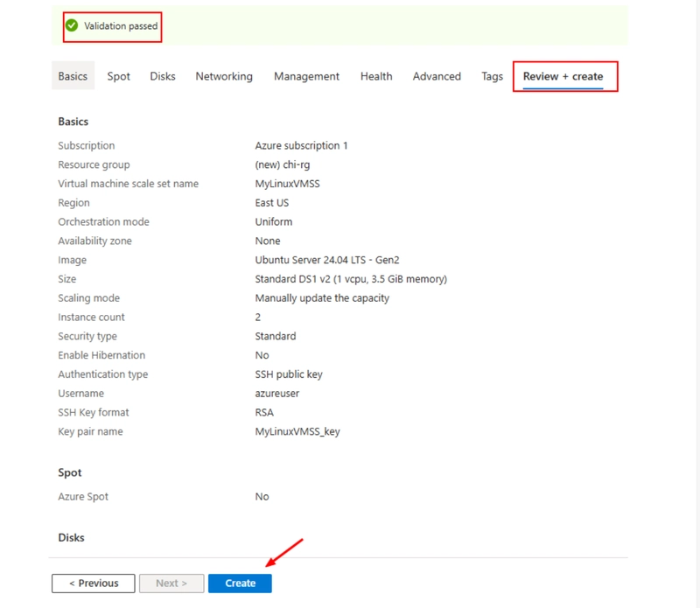Click the 'Username' field label

click(80, 394)
